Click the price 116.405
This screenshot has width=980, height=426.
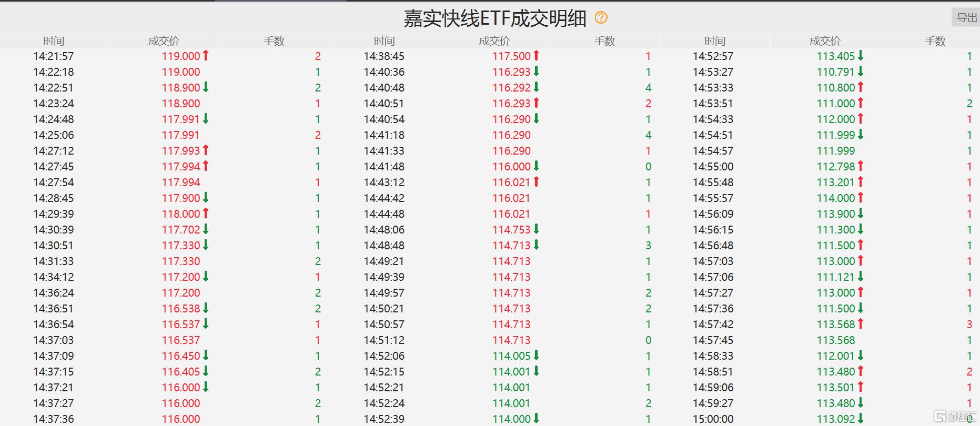pos(181,372)
